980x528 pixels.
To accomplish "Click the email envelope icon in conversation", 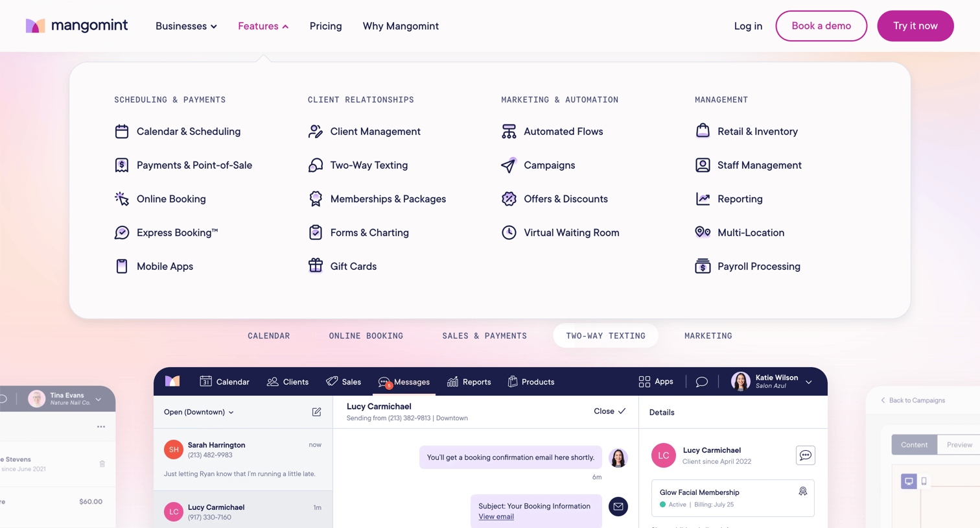I will pyautogui.click(x=618, y=507).
